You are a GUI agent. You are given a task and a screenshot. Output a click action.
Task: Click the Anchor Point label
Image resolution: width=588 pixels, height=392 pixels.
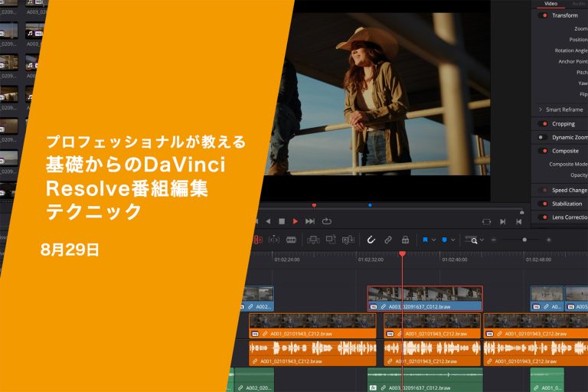pyautogui.click(x=573, y=61)
